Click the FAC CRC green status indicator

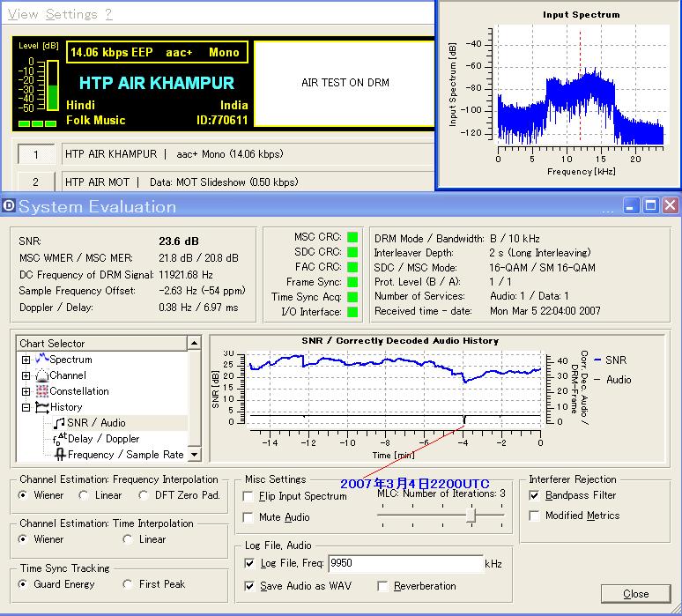pos(352,267)
